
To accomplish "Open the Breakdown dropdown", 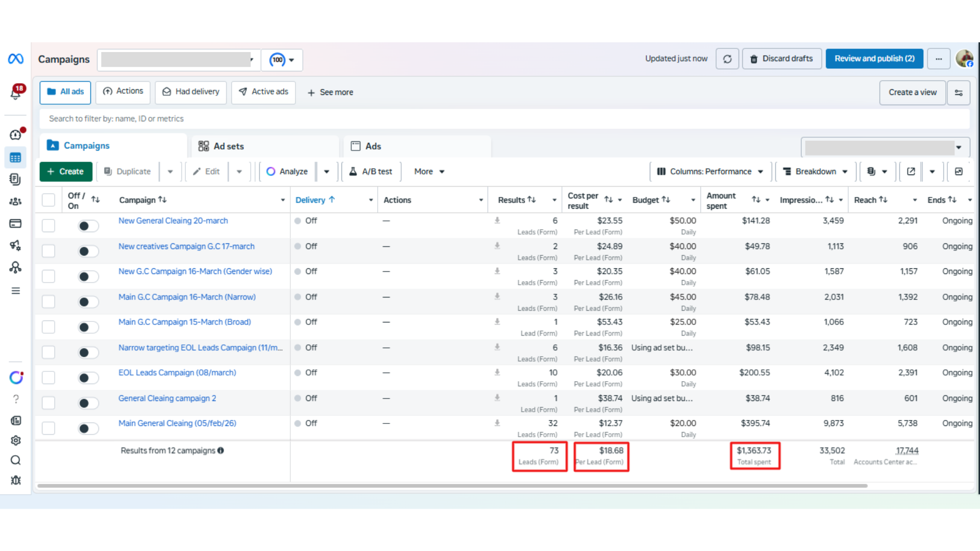I will tap(815, 171).
